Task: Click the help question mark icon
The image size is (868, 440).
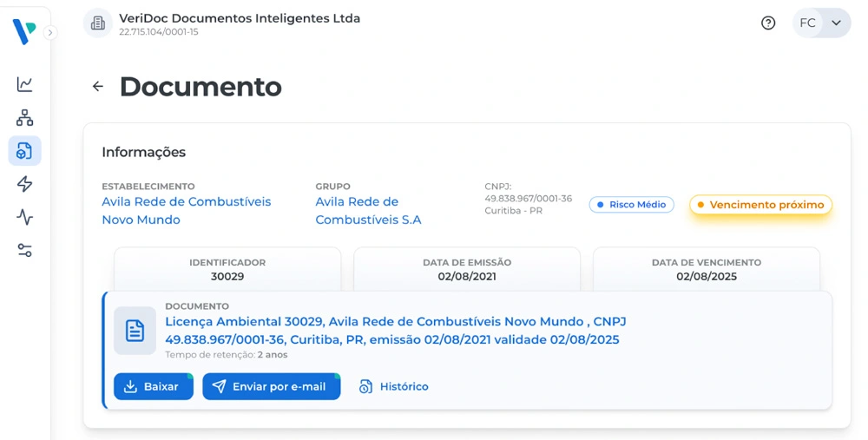Action: [x=768, y=23]
